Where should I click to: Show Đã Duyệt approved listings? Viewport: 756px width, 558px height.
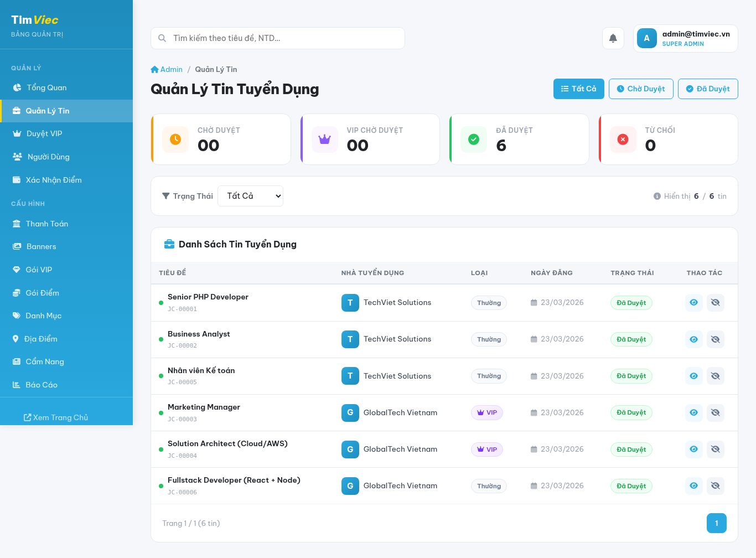(x=707, y=89)
